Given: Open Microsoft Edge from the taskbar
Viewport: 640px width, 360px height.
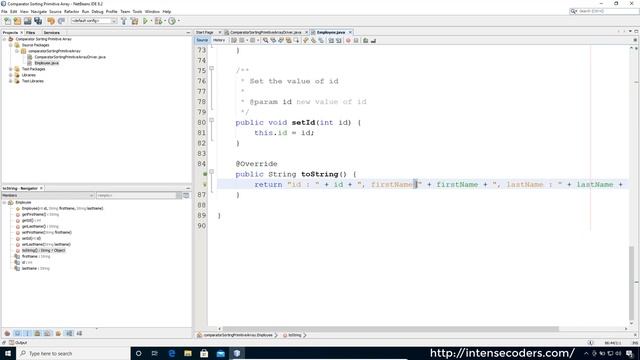Looking at the screenshot, I should (x=171, y=353).
